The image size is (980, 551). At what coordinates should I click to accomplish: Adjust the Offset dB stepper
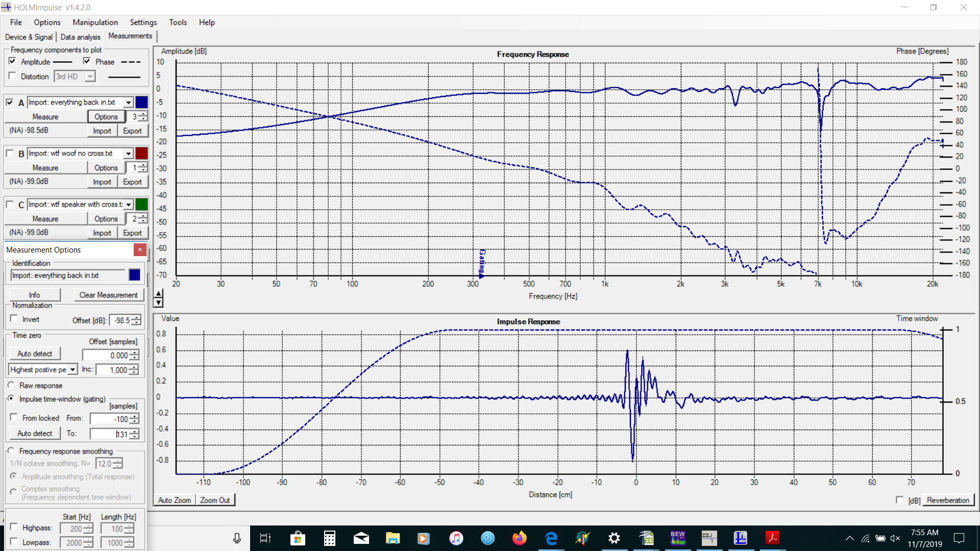click(x=136, y=320)
